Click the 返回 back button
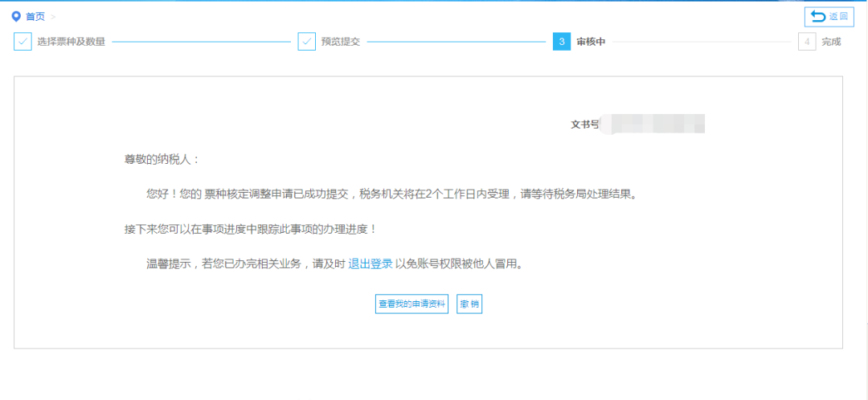 click(x=829, y=17)
